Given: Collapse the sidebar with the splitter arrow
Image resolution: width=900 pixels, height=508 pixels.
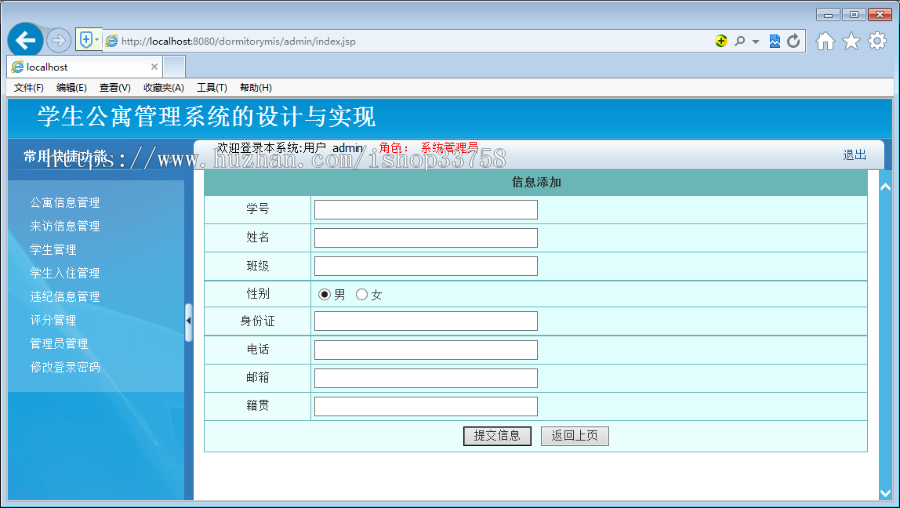Looking at the screenshot, I should pos(188,321).
